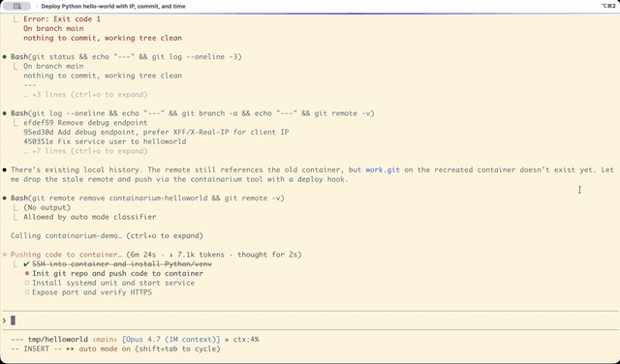Click the '>' prompt chevron
Viewport: 620px width, 364px height.
tap(4, 320)
